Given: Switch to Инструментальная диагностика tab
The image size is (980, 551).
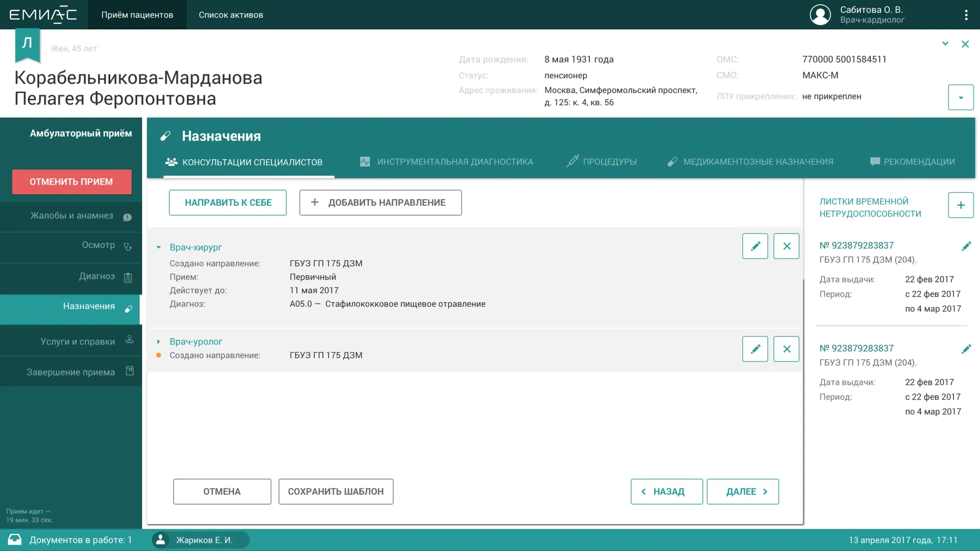Looking at the screenshot, I should [x=446, y=162].
